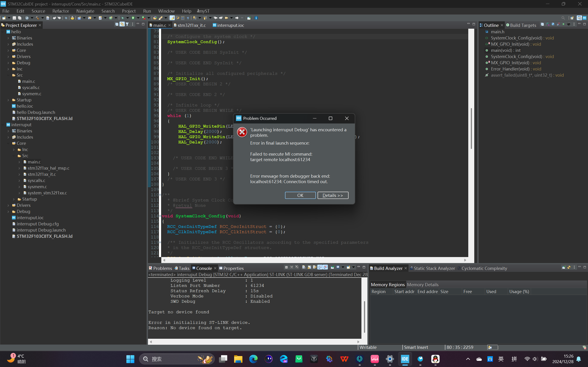The width and height of the screenshot is (588, 367).
Task: Open Static Stack Analyzer tab
Action: click(432, 268)
